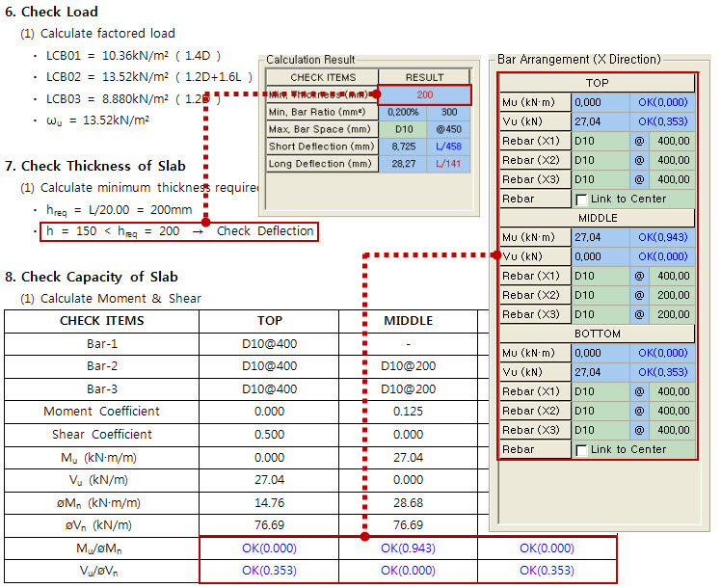Click the Max. Bar Space D10 cell

(403, 129)
